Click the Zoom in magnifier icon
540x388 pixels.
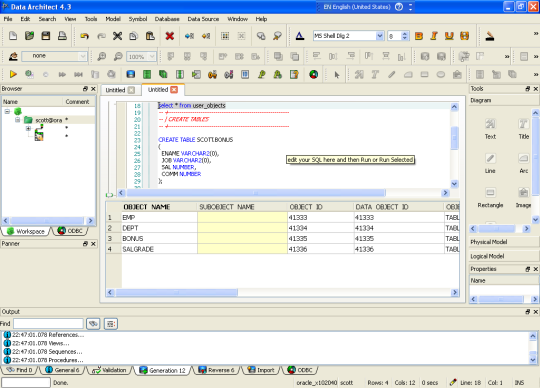pyautogui.click(x=102, y=56)
